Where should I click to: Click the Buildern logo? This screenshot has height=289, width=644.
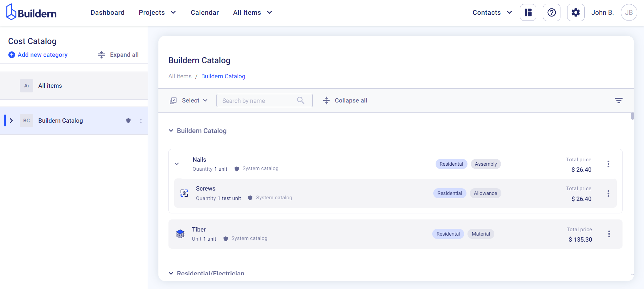[32, 12]
